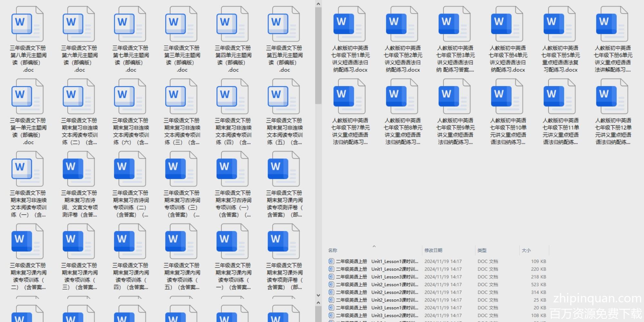644x322 pixels.
Task: Select 七年级下册5单元重点短语语法复习 file icon
Action: pyautogui.click(x=559, y=24)
